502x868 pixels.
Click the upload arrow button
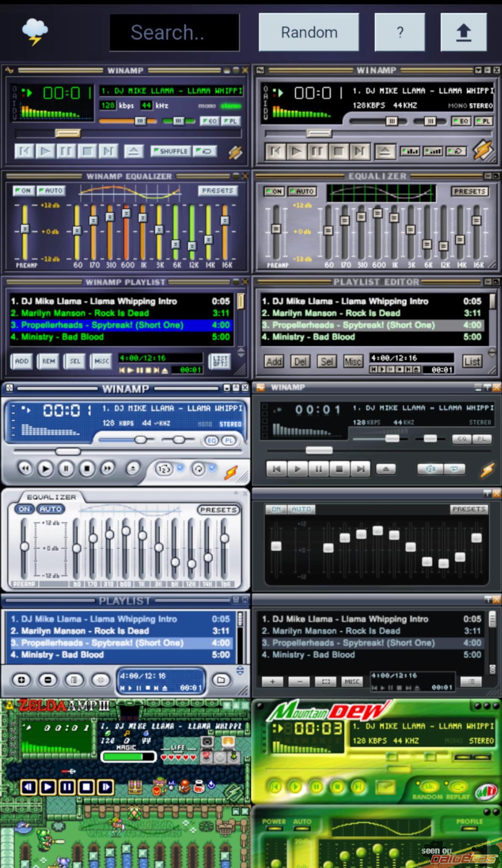coord(463,32)
